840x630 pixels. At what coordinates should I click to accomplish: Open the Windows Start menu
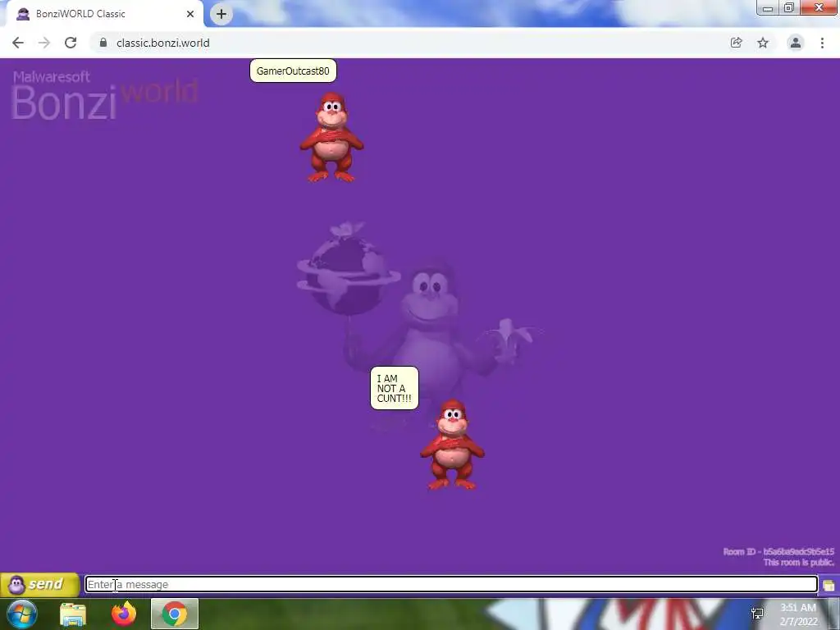[21, 614]
